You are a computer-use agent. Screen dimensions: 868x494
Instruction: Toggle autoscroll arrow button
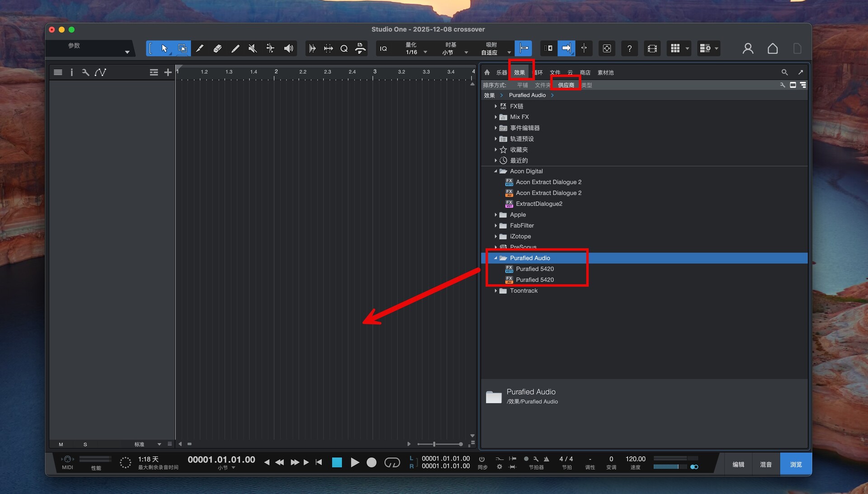[x=566, y=48]
